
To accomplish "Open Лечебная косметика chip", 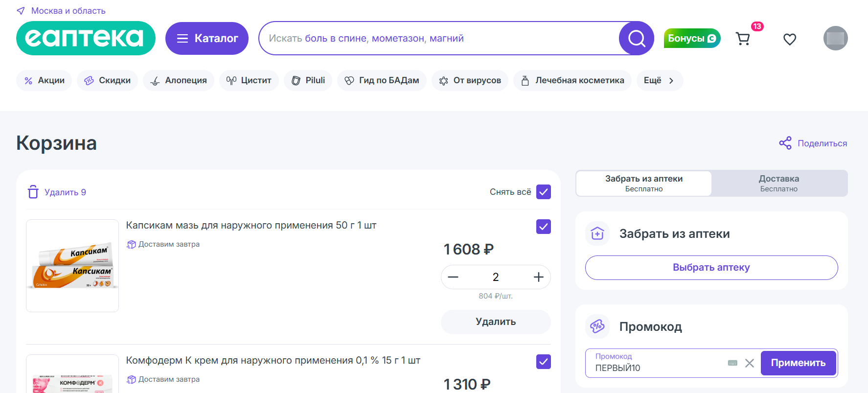I will click(572, 80).
